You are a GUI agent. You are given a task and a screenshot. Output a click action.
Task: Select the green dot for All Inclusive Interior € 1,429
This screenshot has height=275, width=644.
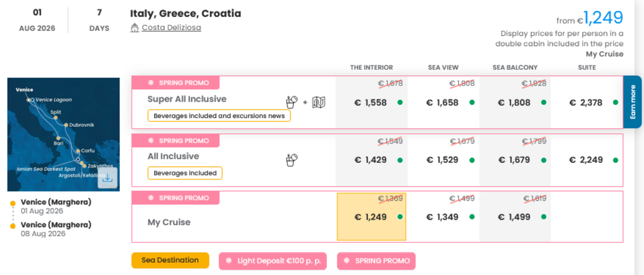pos(400,159)
